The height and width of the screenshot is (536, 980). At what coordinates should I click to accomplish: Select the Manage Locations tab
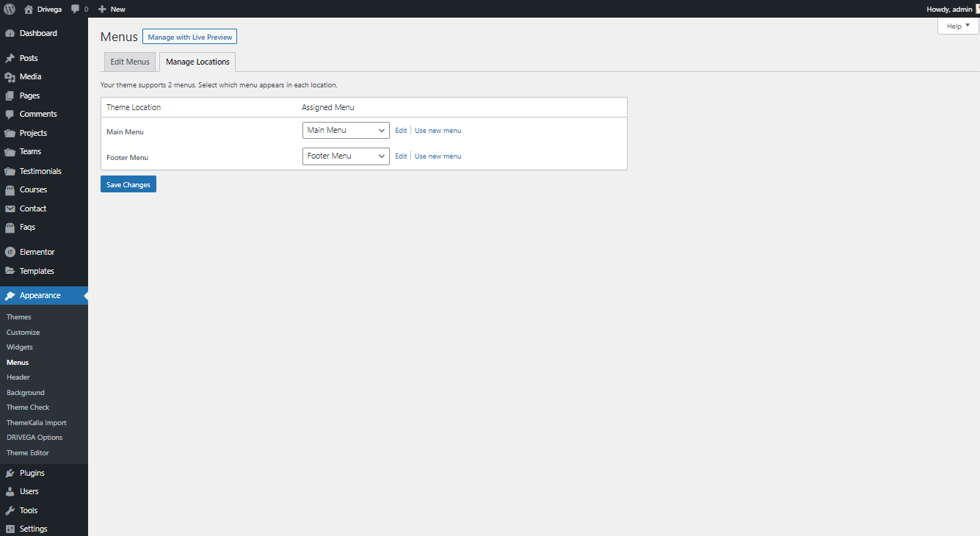[x=197, y=62]
